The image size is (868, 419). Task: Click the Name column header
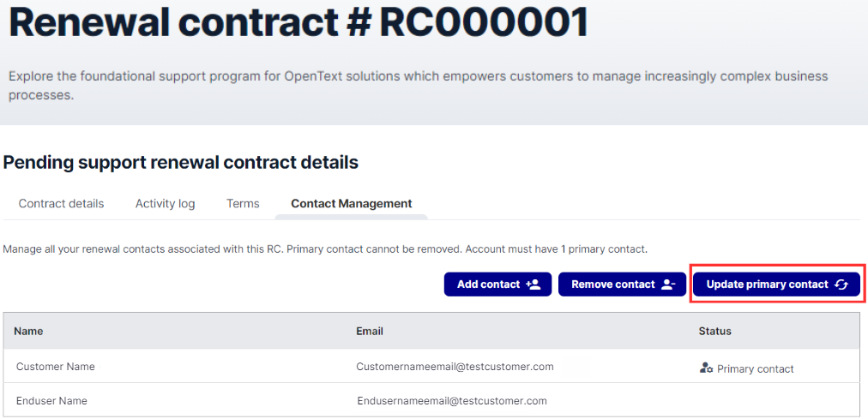coord(29,331)
